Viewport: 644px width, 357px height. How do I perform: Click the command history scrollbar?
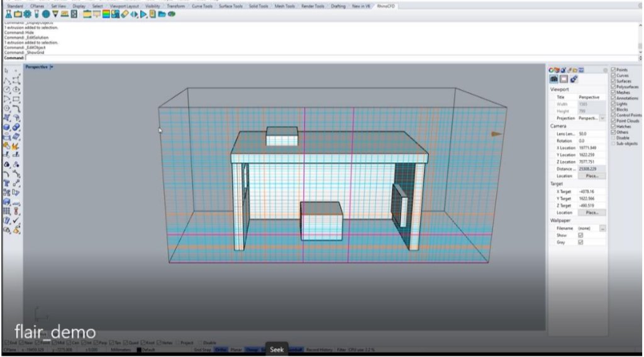pyautogui.click(x=640, y=38)
